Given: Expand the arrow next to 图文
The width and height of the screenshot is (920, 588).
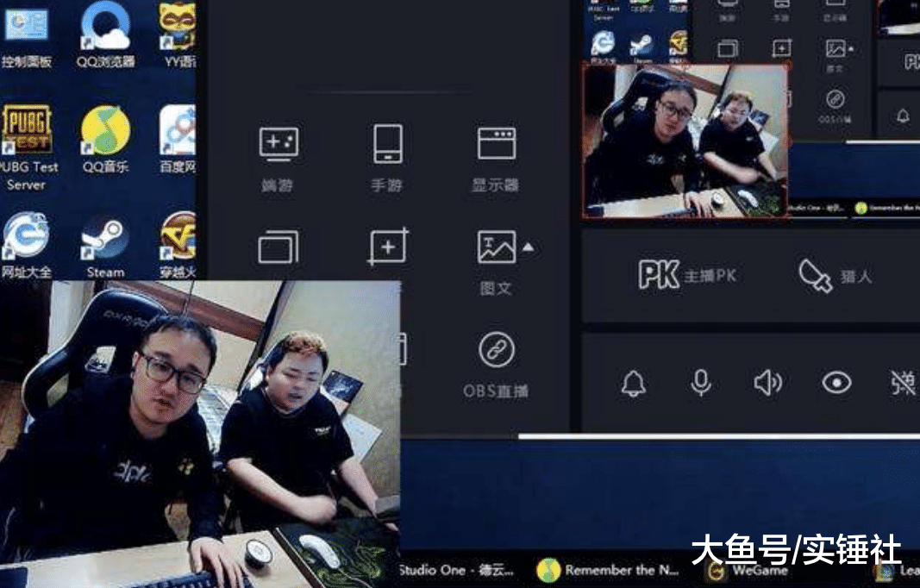Looking at the screenshot, I should (528, 247).
